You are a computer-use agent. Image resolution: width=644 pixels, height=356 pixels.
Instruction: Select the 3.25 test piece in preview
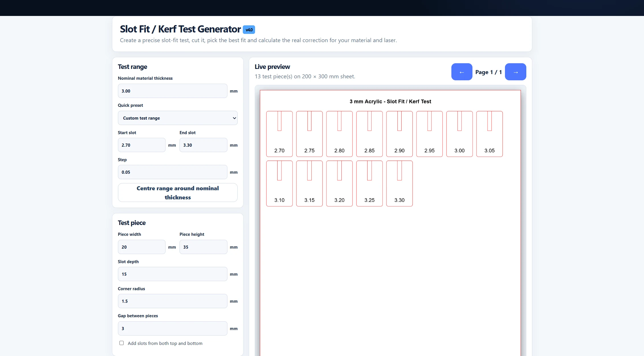point(369,183)
